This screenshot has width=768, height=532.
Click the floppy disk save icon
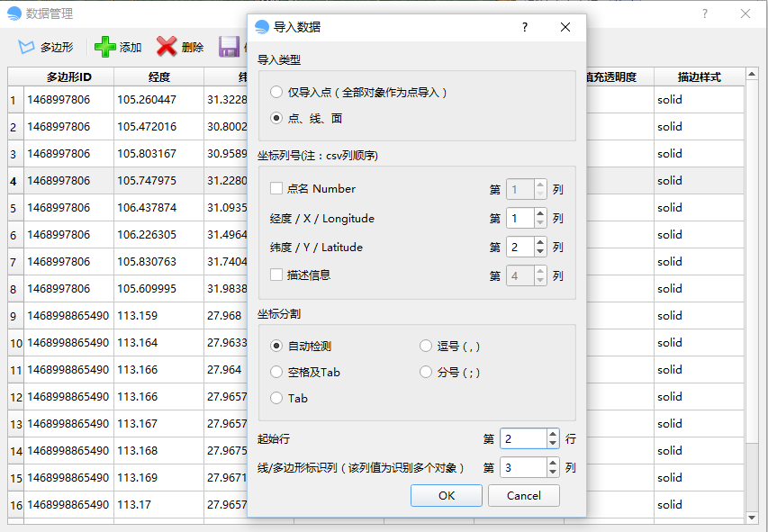[229, 47]
